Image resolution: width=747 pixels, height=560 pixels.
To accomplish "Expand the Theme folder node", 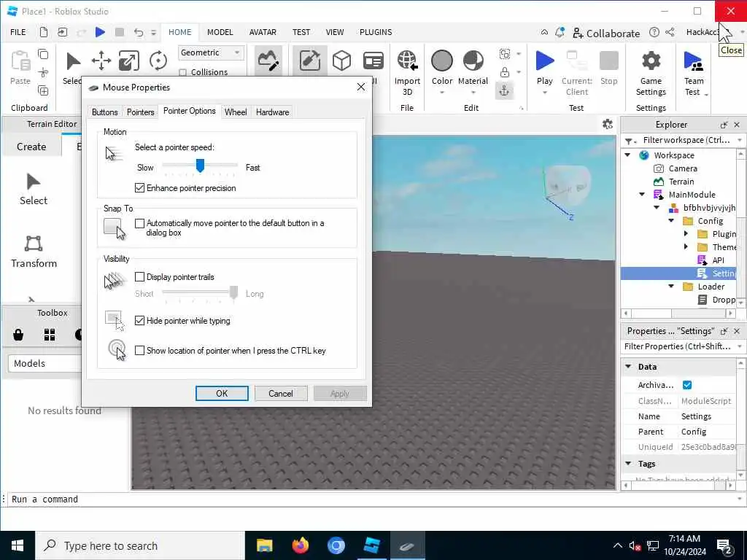I will [686, 246].
